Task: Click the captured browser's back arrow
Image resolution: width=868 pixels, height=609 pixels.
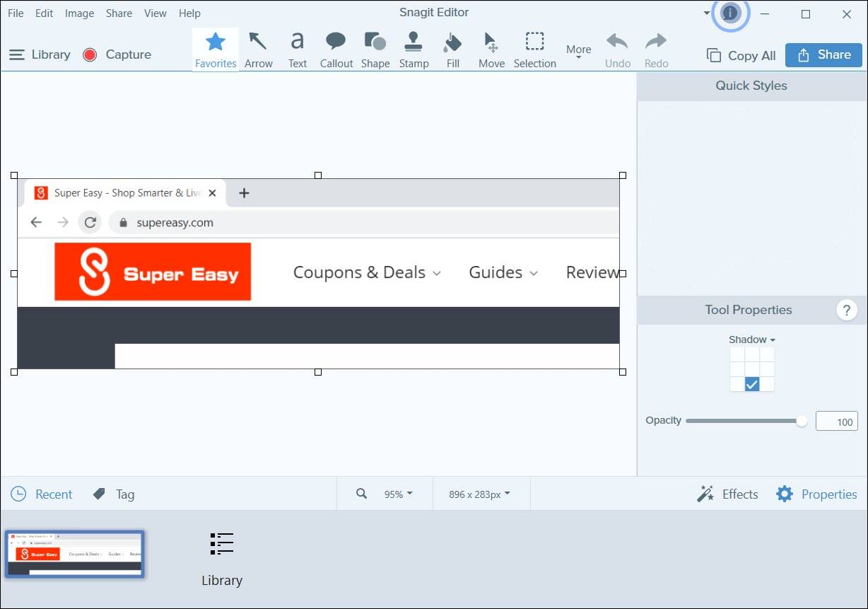Action: (x=36, y=222)
